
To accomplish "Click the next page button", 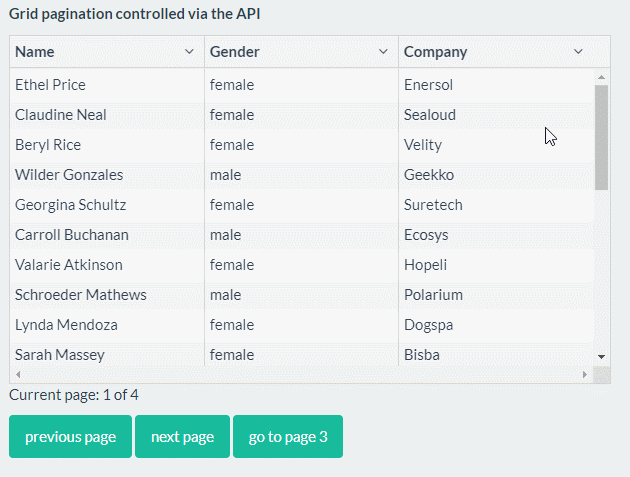I will (x=182, y=437).
